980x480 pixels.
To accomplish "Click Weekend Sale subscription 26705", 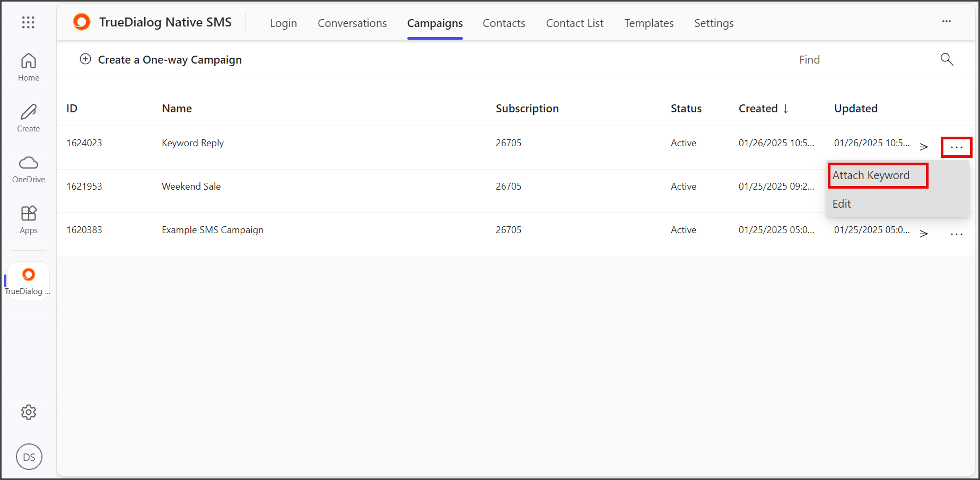I will tap(509, 186).
